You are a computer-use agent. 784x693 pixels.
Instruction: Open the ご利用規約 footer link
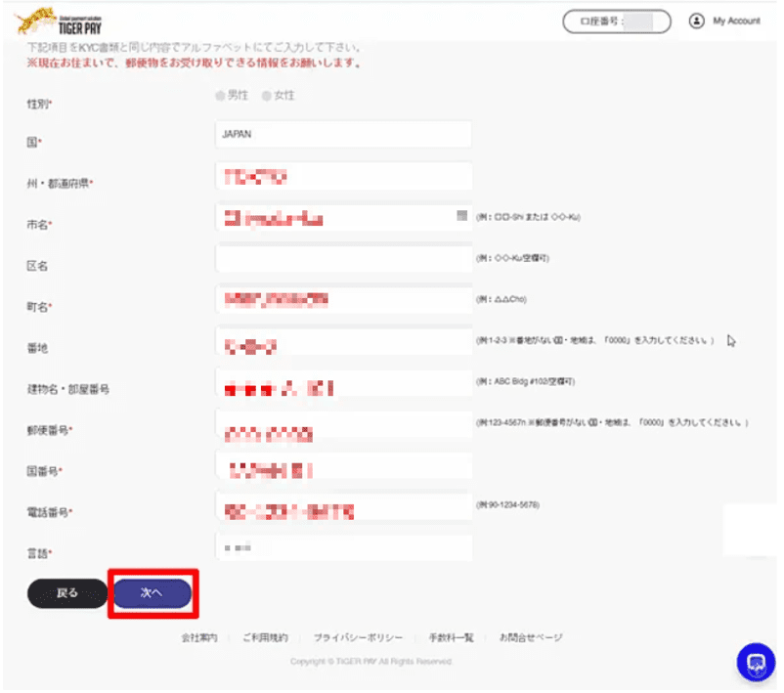tap(265, 637)
